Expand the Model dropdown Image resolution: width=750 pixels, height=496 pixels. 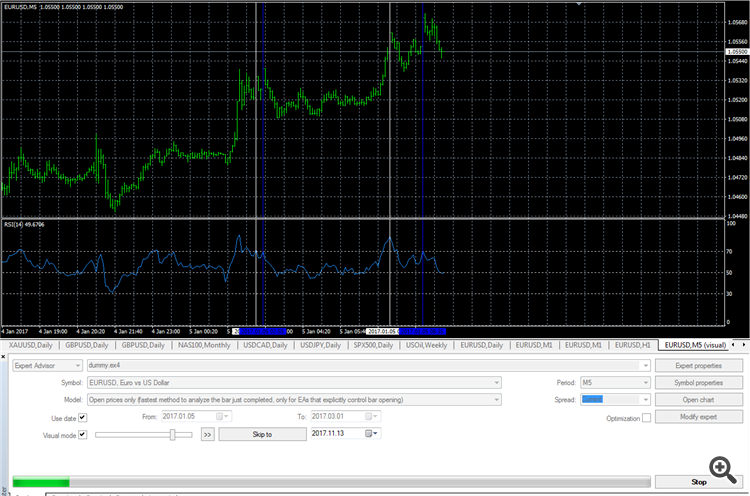pyautogui.click(x=496, y=399)
